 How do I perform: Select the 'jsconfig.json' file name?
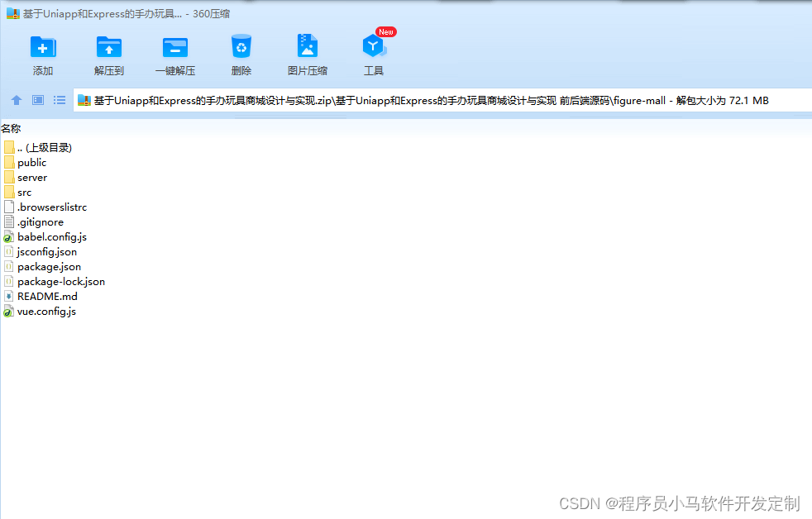coord(46,252)
